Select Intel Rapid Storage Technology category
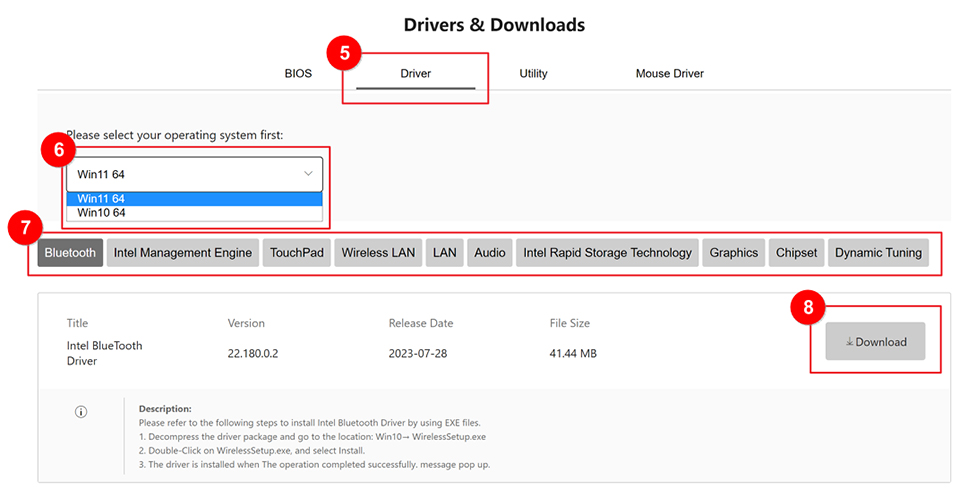This screenshot has width=960, height=489. 607,253
